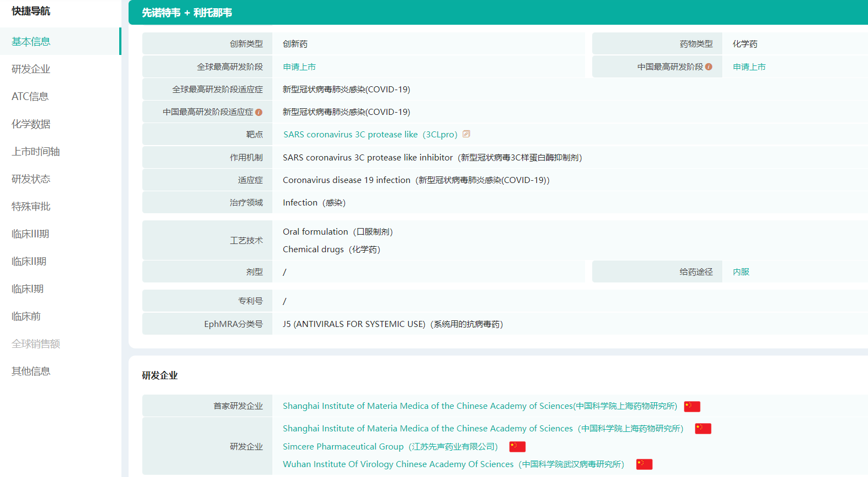This screenshot has height=477, width=868.
Task: Click the copy icon after 3CLpro target
Action: (466, 134)
